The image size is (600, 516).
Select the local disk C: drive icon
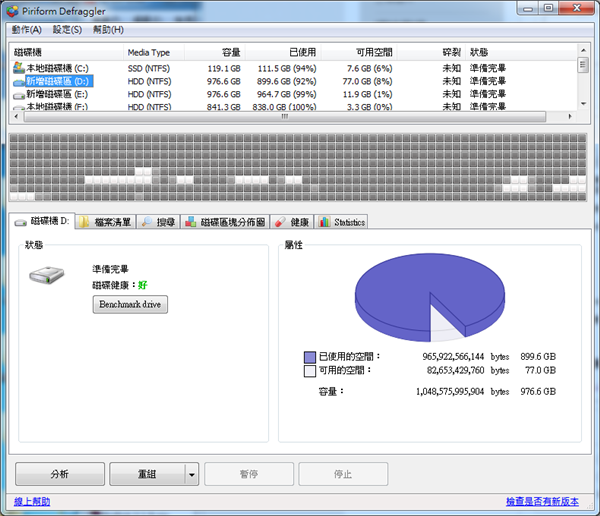click(18, 68)
